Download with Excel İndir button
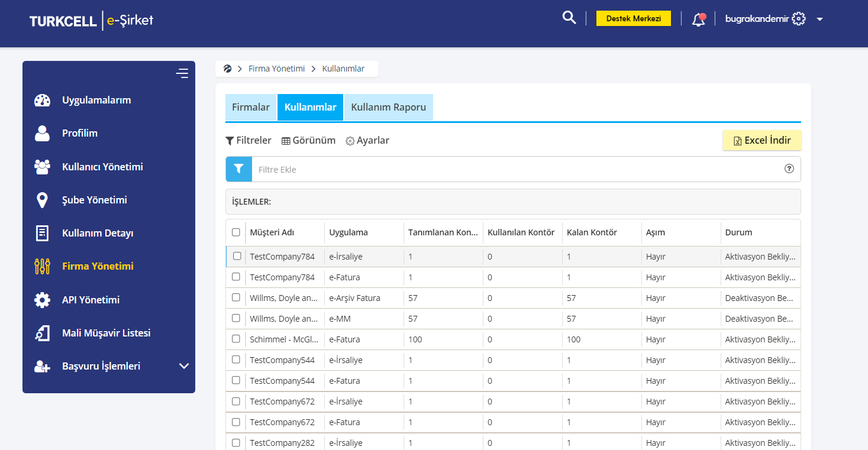 761,141
